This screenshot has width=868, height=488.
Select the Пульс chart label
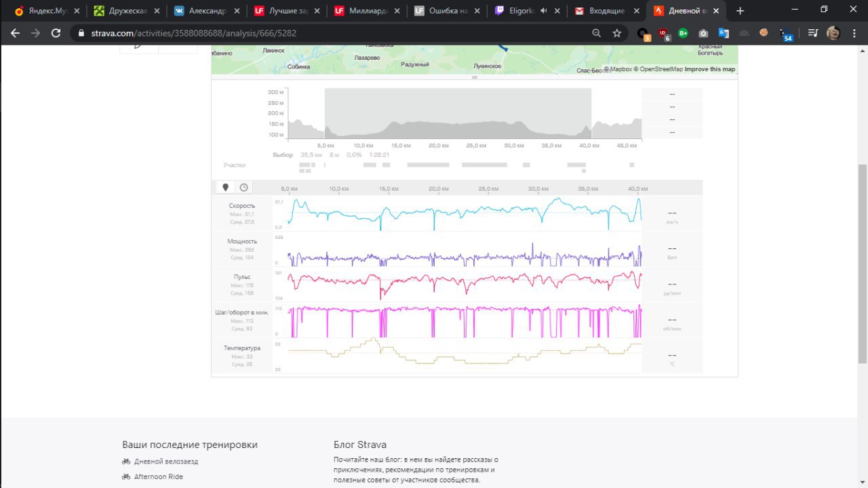tap(242, 277)
